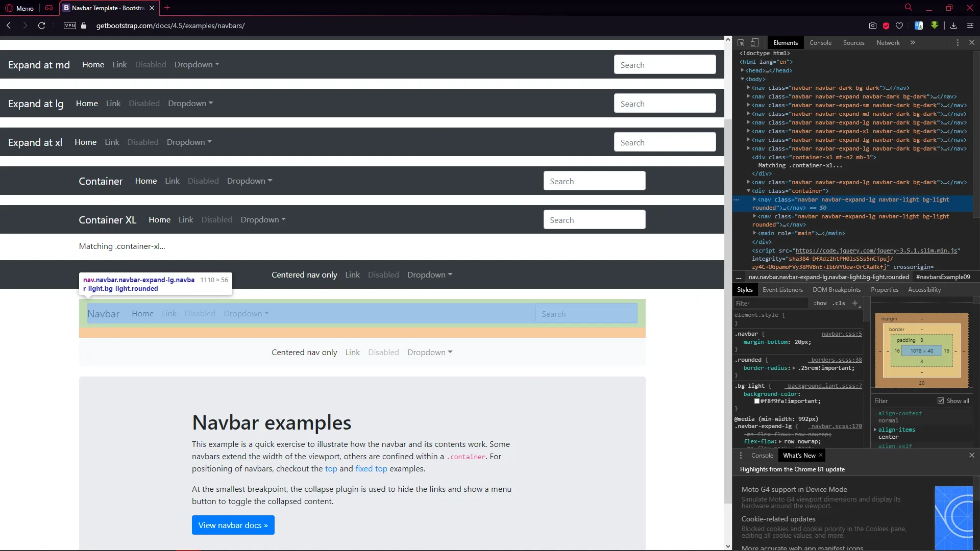Click the bookmark heart icon

899,26
